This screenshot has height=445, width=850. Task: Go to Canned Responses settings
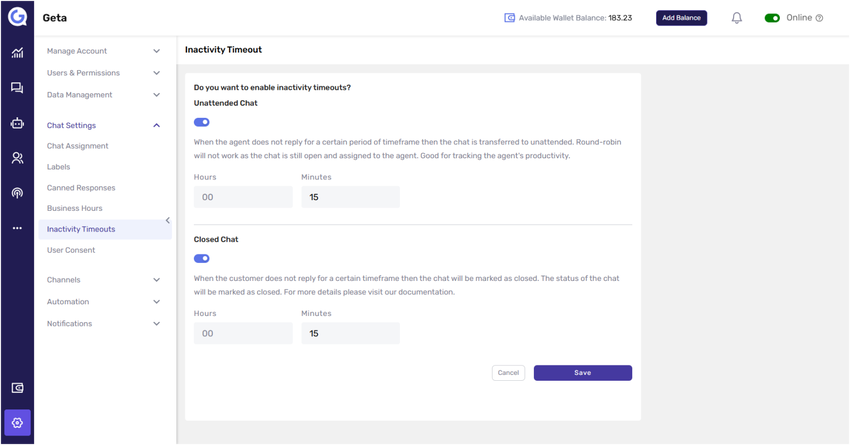(81, 188)
